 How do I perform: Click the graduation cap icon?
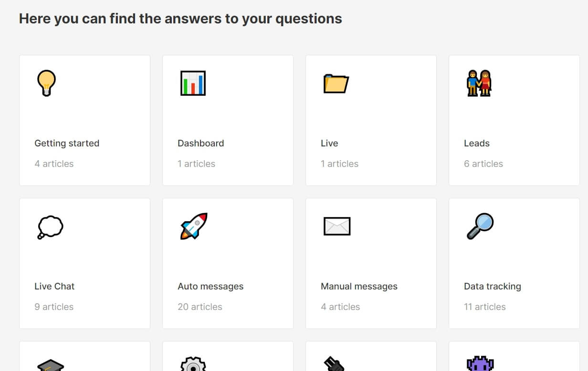coord(50,366)
